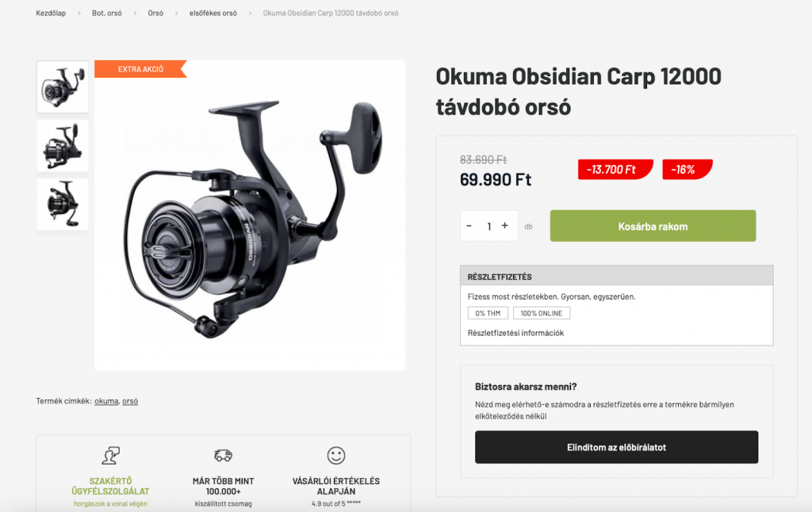Start pre-approval with Elindítom az előbírálatot
Screen dimensions: 812x512
point(616,447)
